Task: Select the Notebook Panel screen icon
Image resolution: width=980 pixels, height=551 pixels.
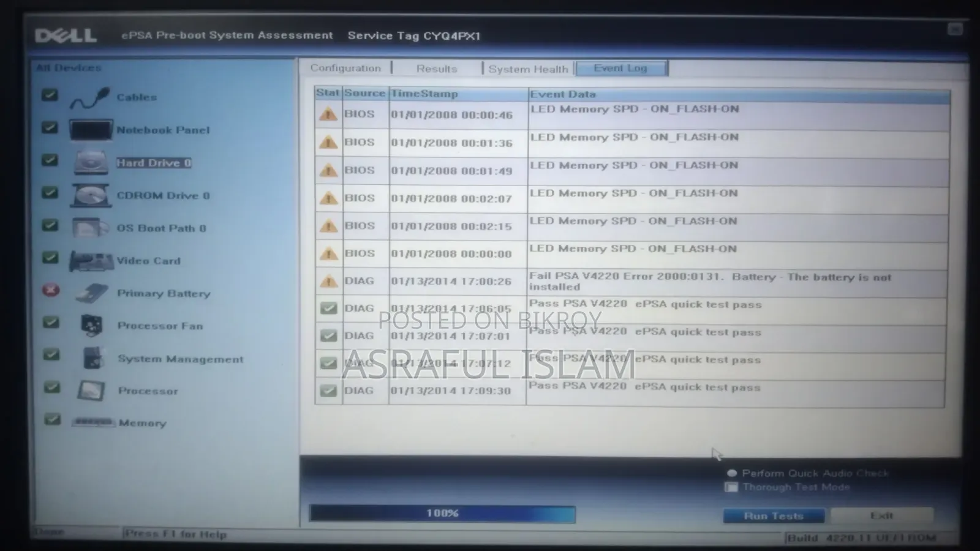Action: 91,130
